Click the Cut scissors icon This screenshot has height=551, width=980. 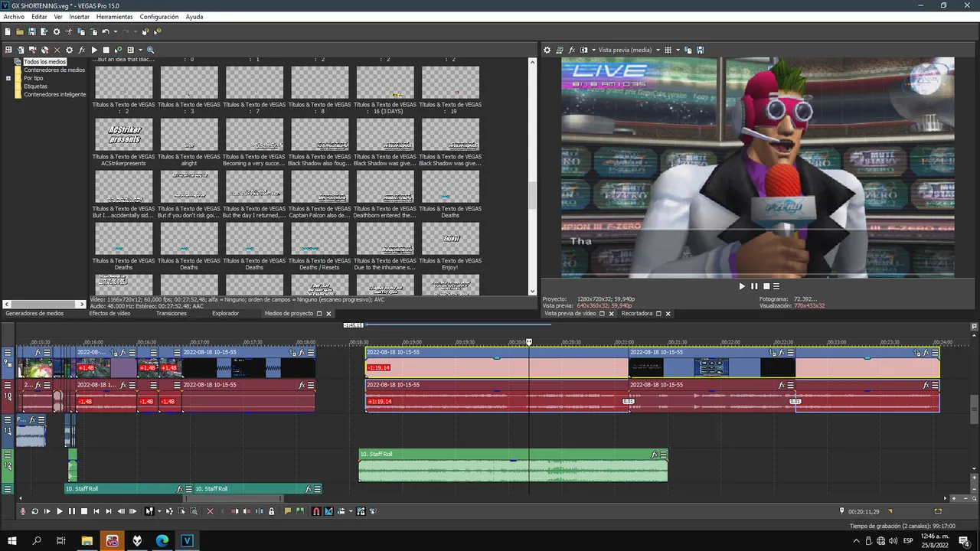[x=68, y=31]
